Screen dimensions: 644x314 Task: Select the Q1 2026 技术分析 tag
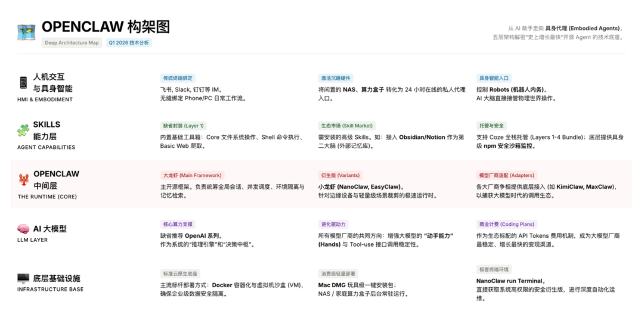[129, 43]
